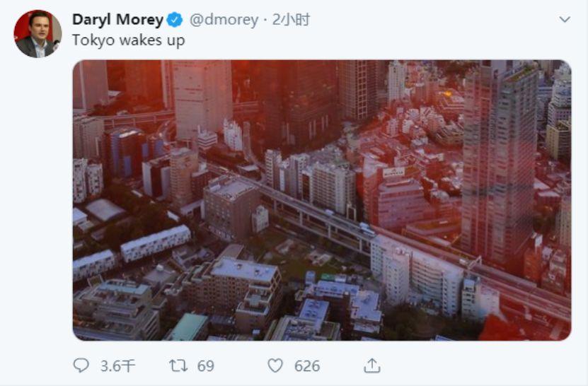Open the share tweet icon
Screen dimensions: 588x386
coord(372,365)
